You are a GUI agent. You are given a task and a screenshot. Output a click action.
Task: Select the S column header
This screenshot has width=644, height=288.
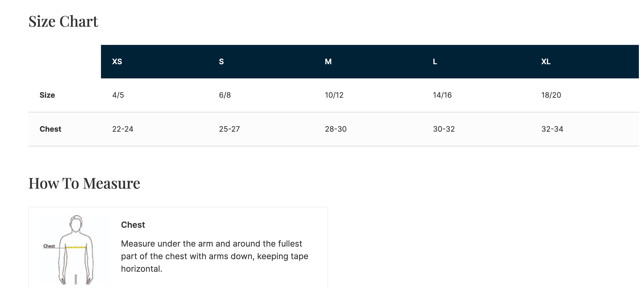(221, 61)
